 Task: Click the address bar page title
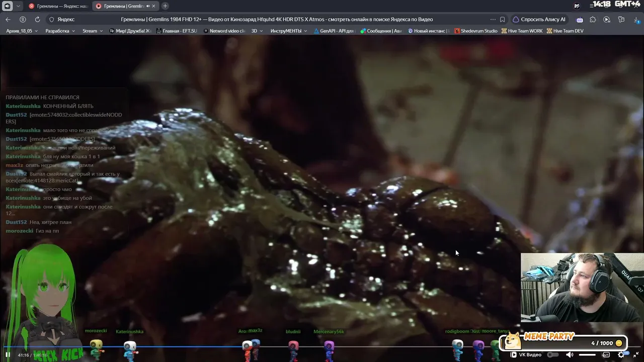coord(277,20)
